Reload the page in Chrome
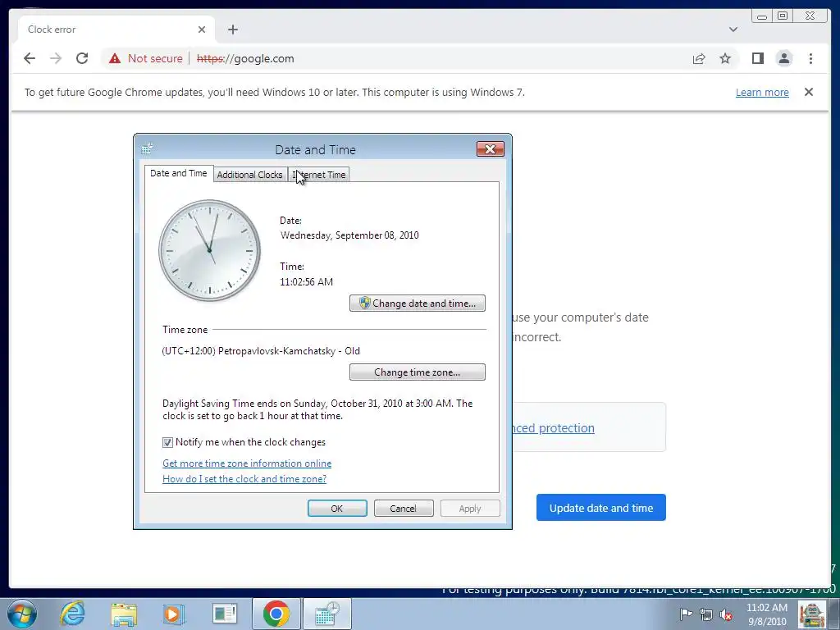Viewport: 840px width, 630px height. click(x=82, y=58)
